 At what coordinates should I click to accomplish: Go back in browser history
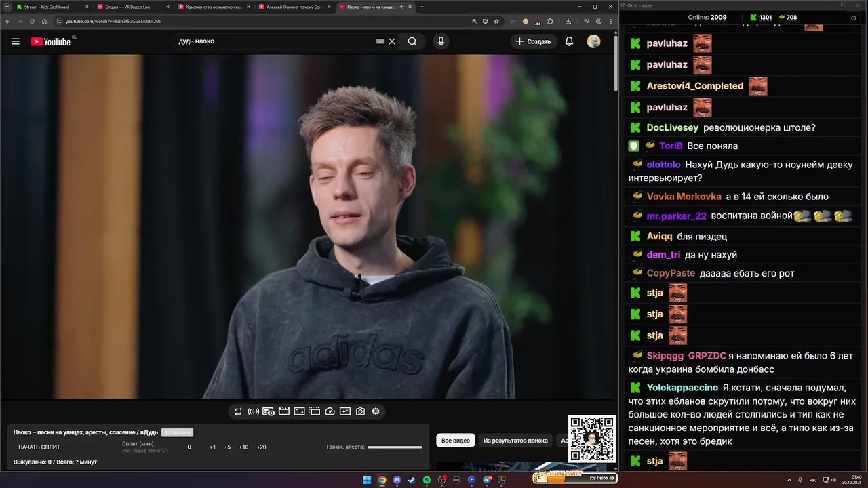pyautogui.click(x=7, y=21)
